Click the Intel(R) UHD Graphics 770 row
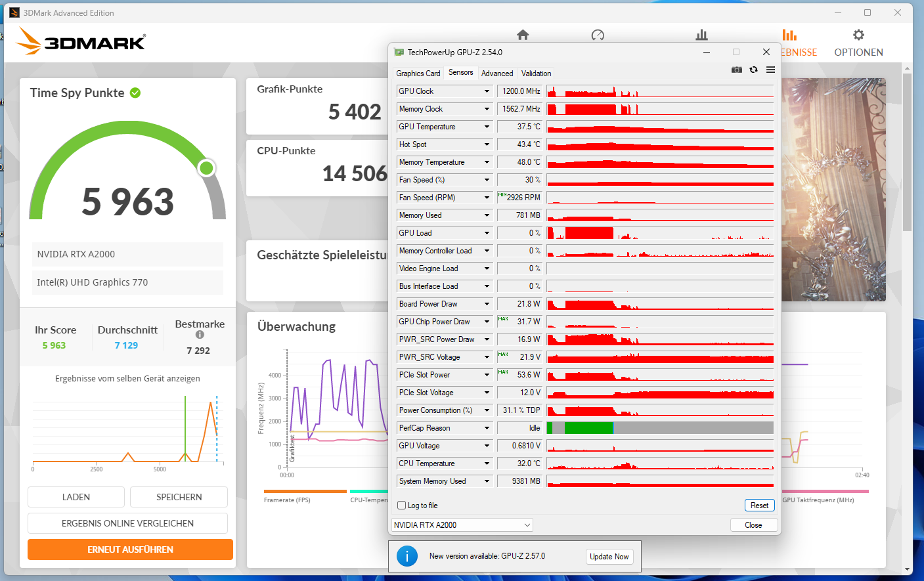 click(x=127, y=282)
